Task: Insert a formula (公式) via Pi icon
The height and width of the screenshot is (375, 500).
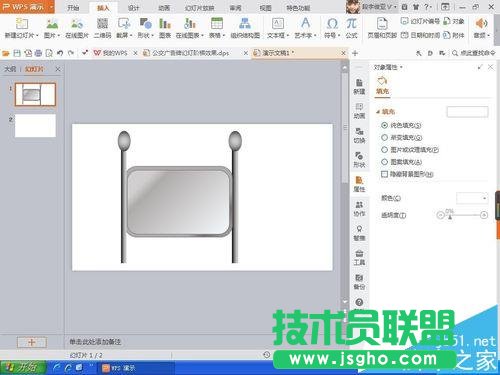Action: pos(352,24)
